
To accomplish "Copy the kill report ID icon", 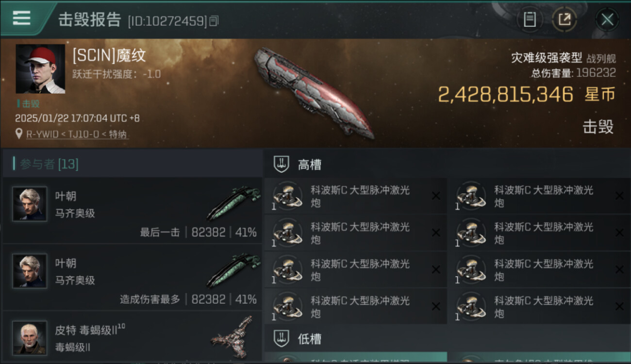I will coord(214,21).
